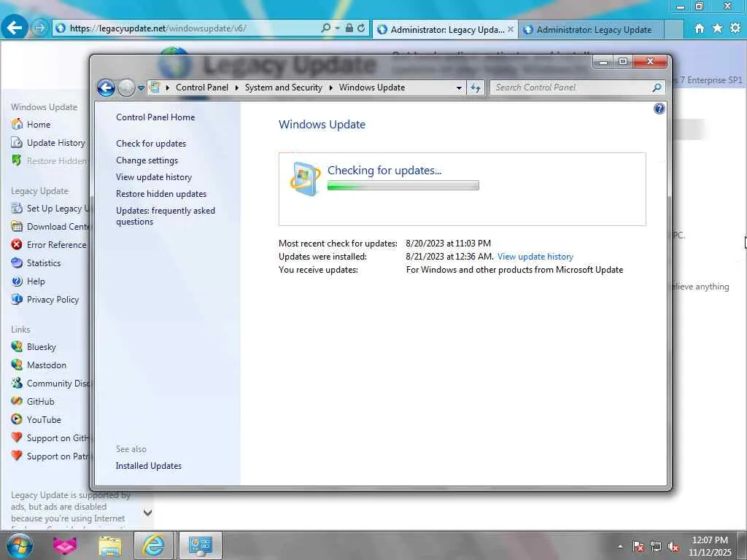
Task: Open the Windows Start orb
Action: pos(20,546)
